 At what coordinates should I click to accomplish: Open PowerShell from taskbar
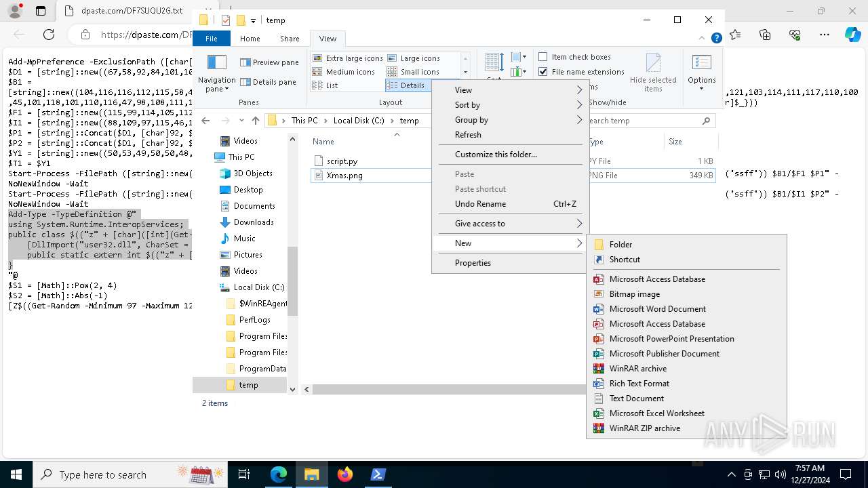click(x=378, y=474)
